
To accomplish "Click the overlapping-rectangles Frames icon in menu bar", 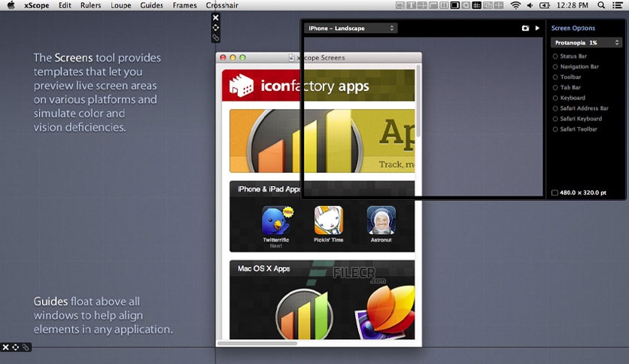I will [488, 5].
